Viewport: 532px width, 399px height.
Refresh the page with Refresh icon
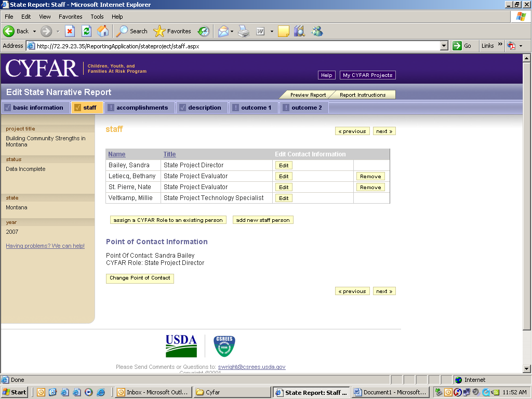(86, 31)
